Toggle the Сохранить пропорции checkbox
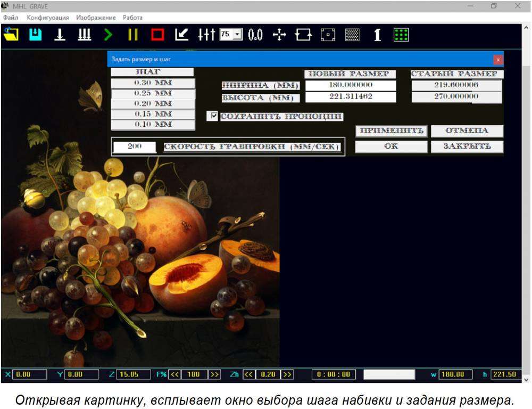This screenshot has height=409, width=532. coord(214,116)
